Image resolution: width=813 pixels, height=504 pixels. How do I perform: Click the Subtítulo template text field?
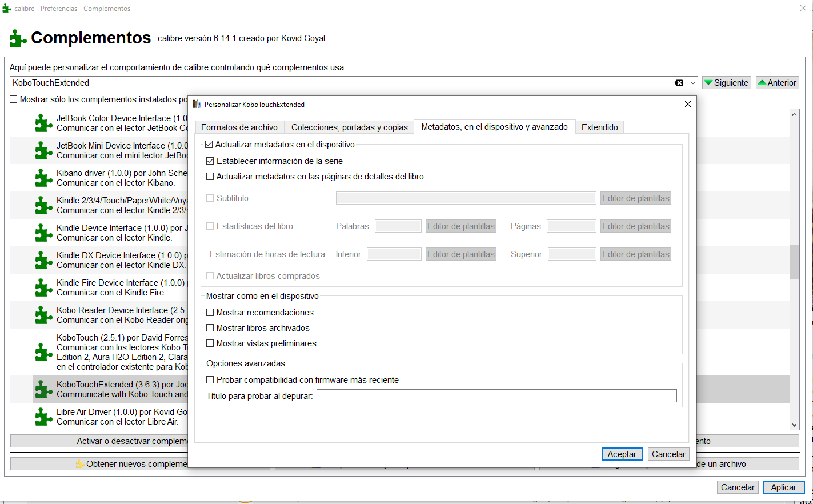[466, 198]
